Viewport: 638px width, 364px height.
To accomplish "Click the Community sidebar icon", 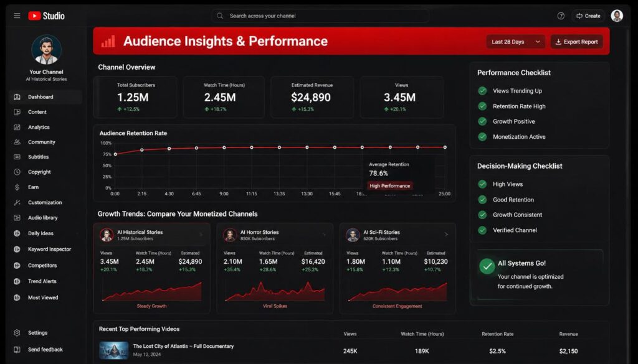I will tap(17, 142).
